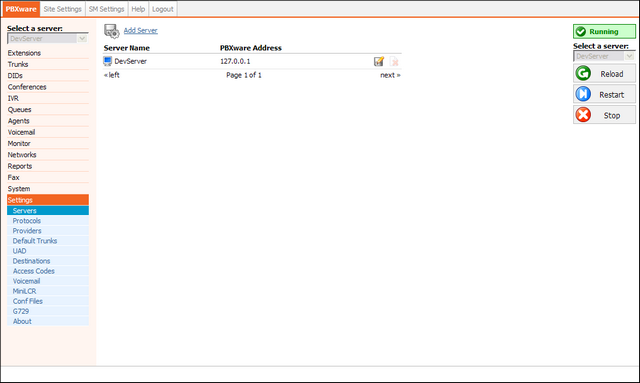
Task: Select UAD under Settings
Action: 48,251
